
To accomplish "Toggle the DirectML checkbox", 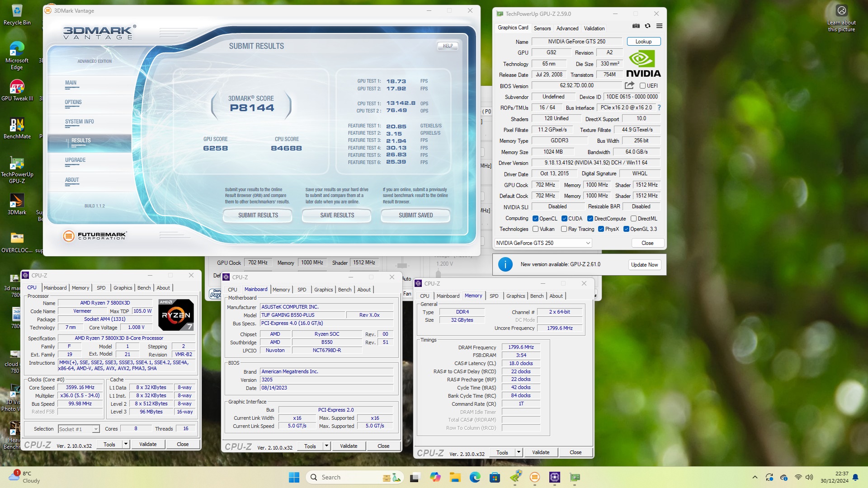I will tap(633, 219).
